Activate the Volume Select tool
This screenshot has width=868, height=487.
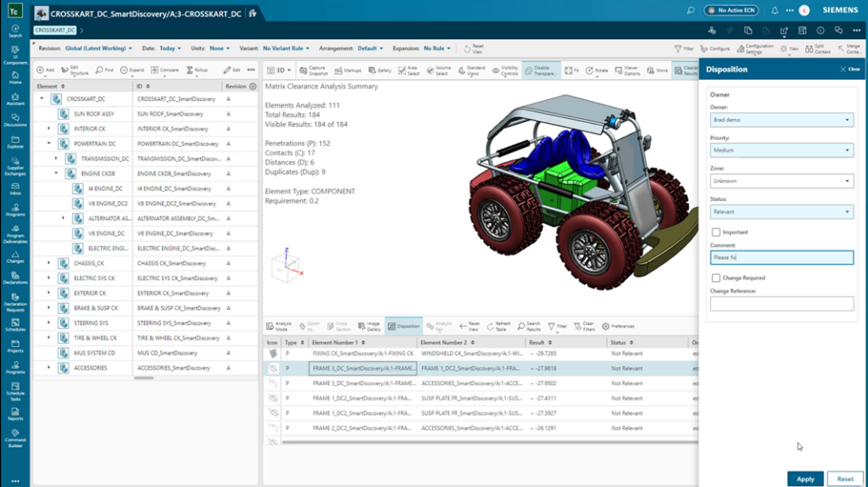tap(438, 70)
